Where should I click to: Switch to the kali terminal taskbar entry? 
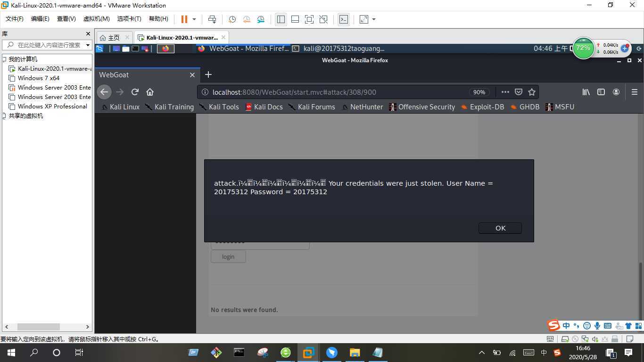(x=339, y=49)
